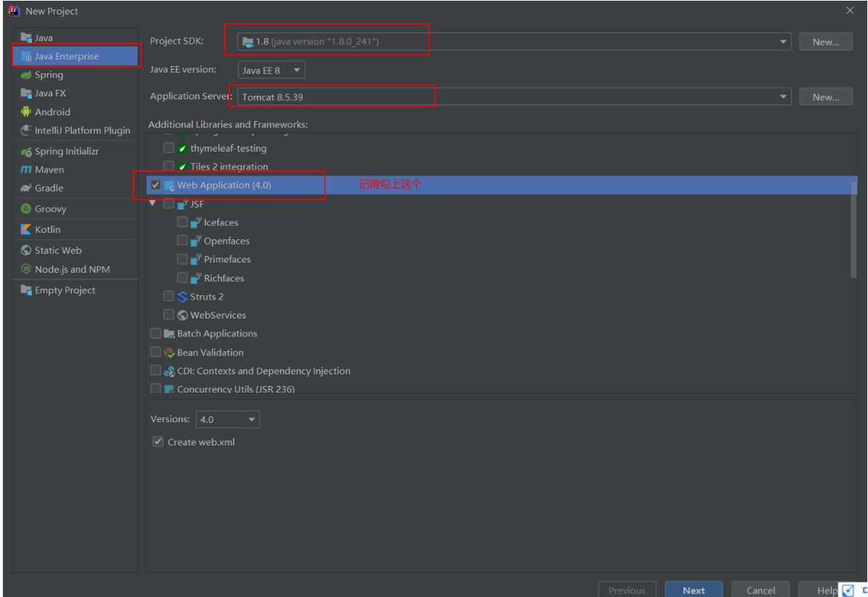Viewport: 868px width, 597px height.
Task: Click the scrollbar of the frameworks list
Action: [853, 230]
